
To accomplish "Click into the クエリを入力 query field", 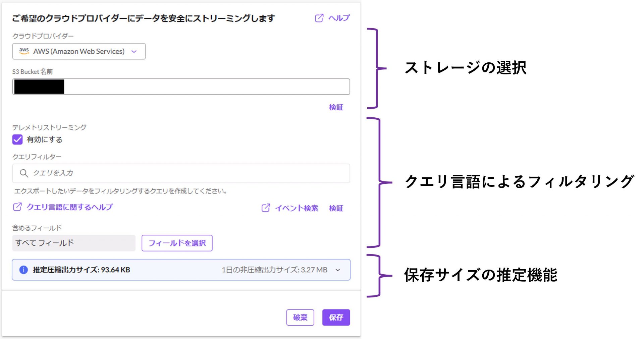I will pyautogui.click(x=188, y=173).
